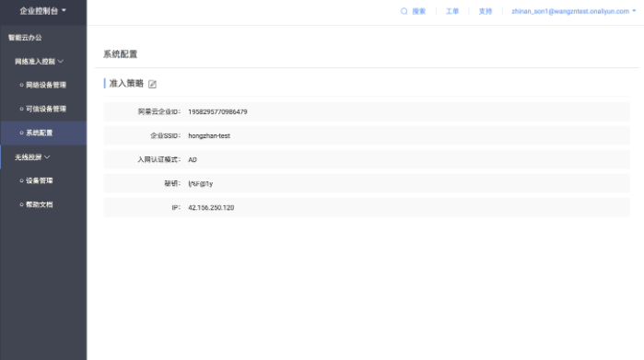
Task: Click the 企业SSID label
Action: coord(165,136)
